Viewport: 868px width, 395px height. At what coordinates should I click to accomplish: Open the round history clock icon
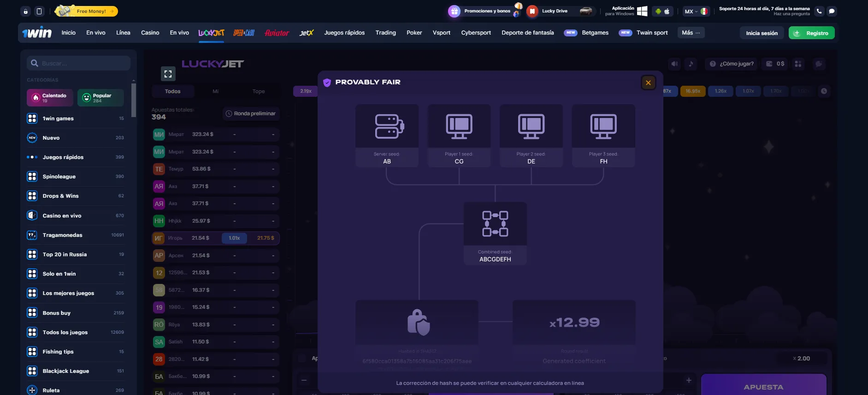pyautogui.click(x=824, y=91)
